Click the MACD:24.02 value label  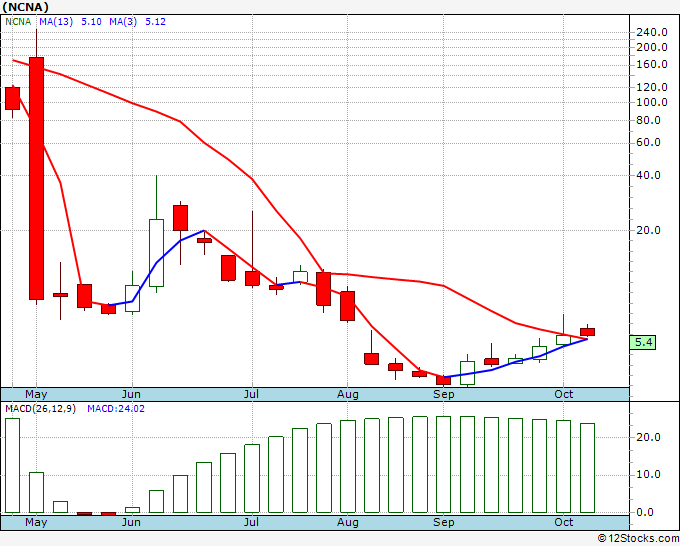pos(116,409)
